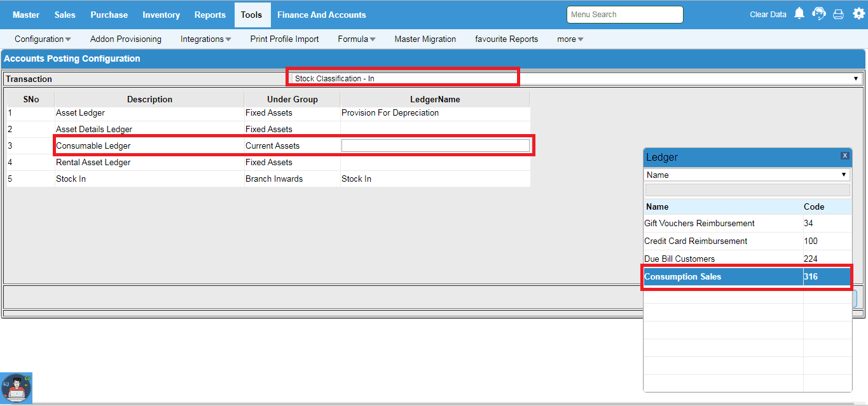This screenshot has height=406, width=868.
Task: Click Stock In ledger name cell
Action: click(x=435, y=179)
